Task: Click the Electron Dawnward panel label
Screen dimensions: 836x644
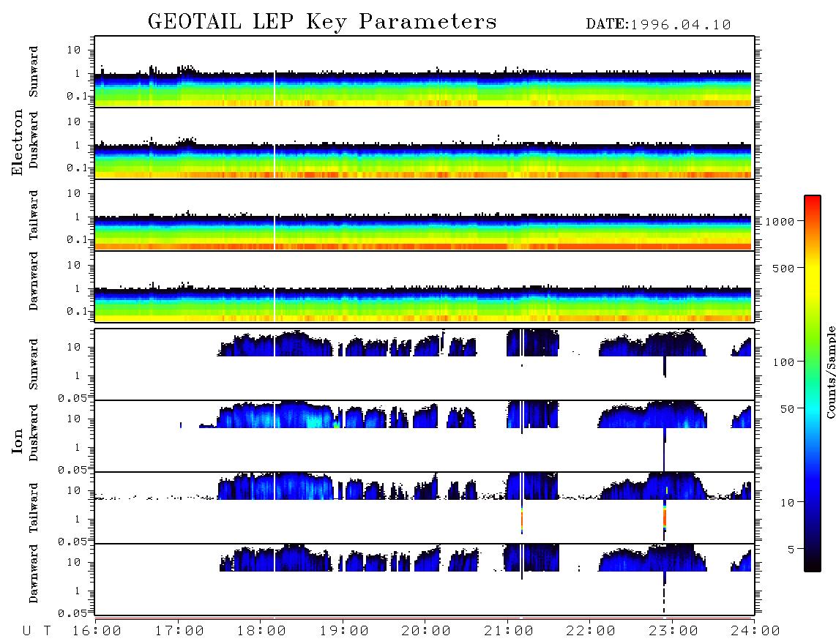Action: click(x=34, y=281)
